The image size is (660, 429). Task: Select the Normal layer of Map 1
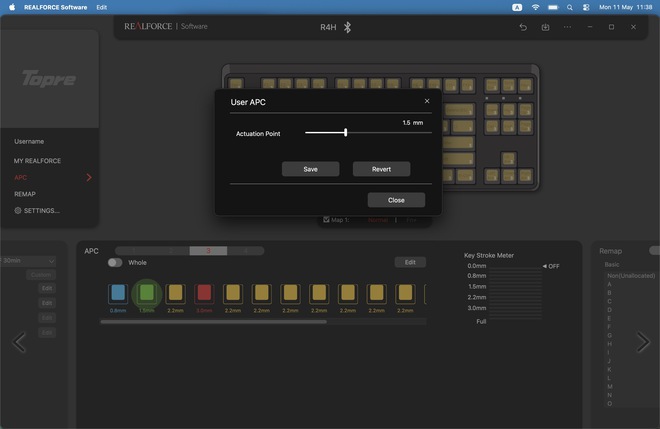[x=378, y=220]
